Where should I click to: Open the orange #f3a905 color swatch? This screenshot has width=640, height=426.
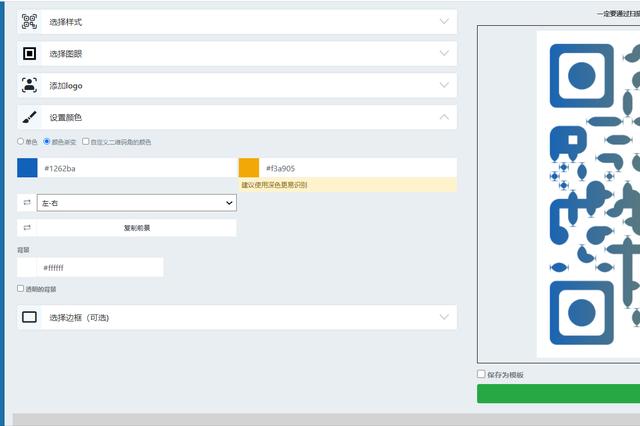tap(249, 168)
